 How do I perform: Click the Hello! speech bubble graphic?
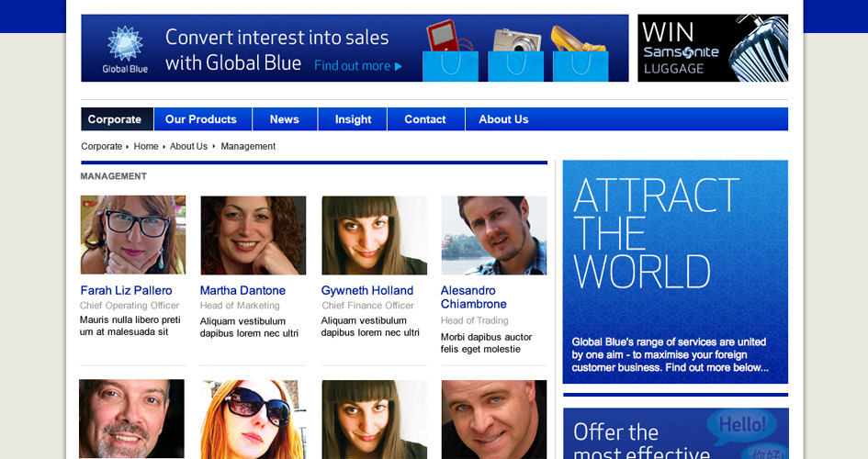[x=741, y=426]
